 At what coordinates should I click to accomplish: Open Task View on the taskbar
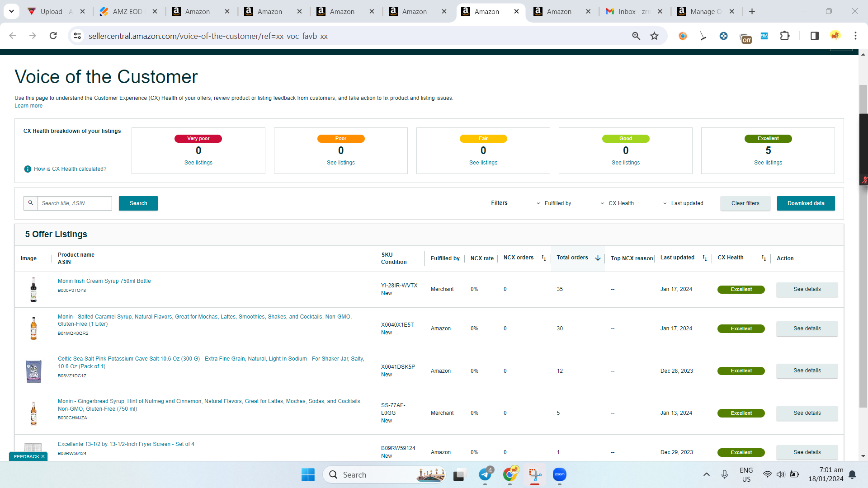point(459,474)
